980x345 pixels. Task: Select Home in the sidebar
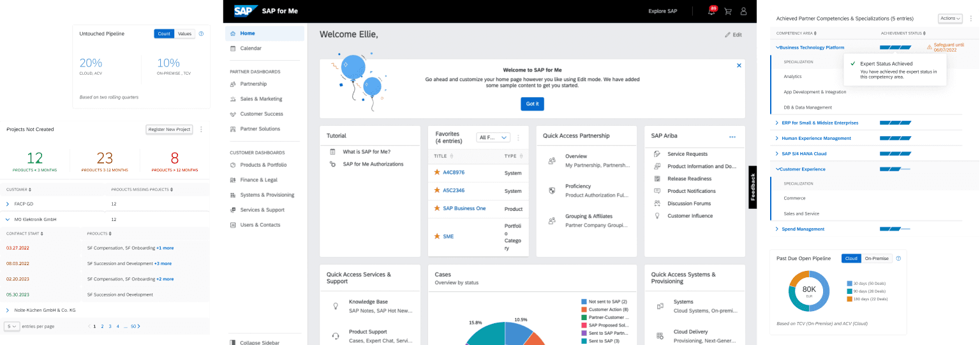pyautogui.click(x=265, y=33)
